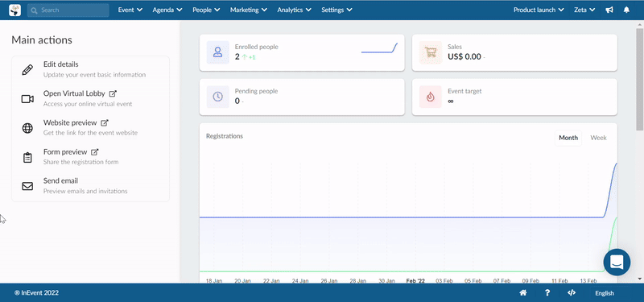Expand the Product launch event selector
The image size is (644, 302).
click(539, 10)
